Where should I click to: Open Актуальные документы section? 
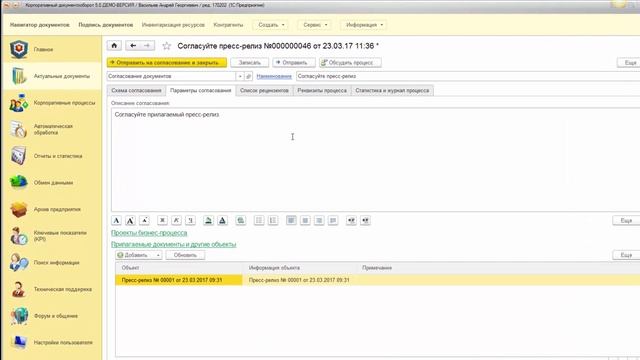[51, 76]
